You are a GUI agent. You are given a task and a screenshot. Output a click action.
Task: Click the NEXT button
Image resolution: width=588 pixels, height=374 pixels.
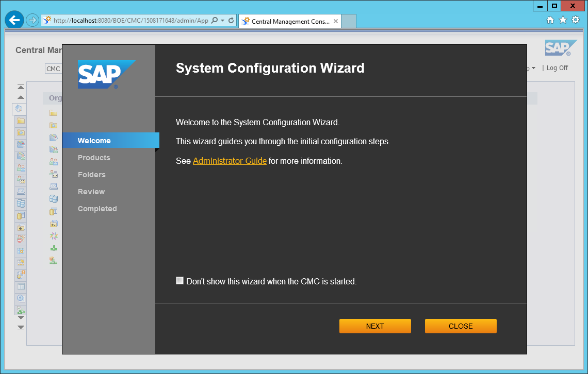coord(375,326)
